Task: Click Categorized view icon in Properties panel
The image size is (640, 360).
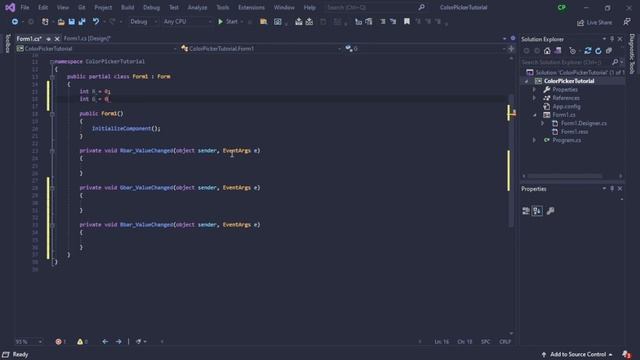Action: [x=526, y=211]
